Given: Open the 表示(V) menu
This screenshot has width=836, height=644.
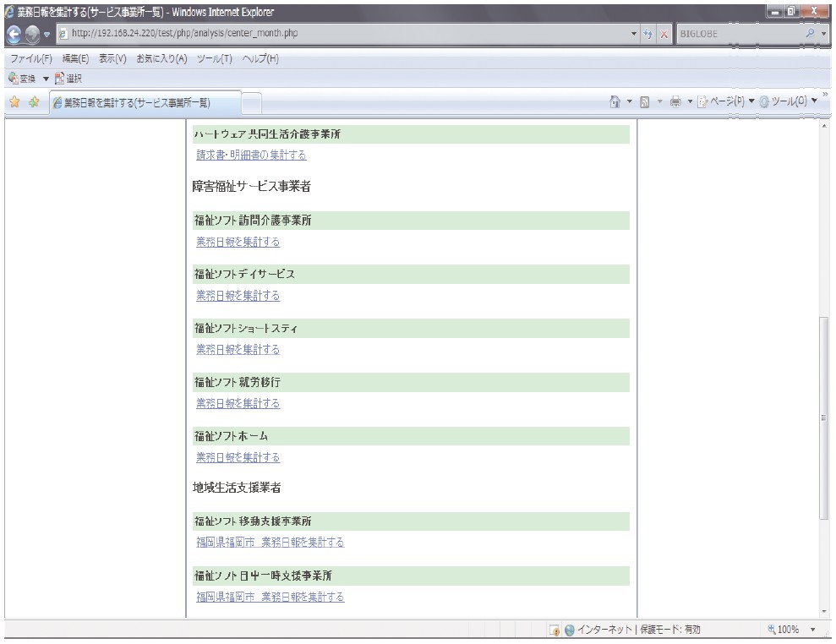Looking at the screenshot, I should point(112,58).
